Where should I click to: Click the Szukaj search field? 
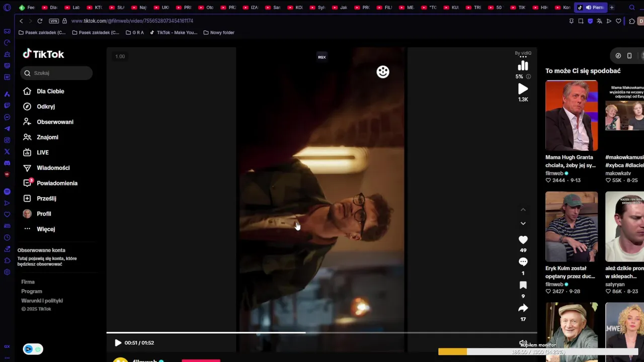tap(56, 73)
